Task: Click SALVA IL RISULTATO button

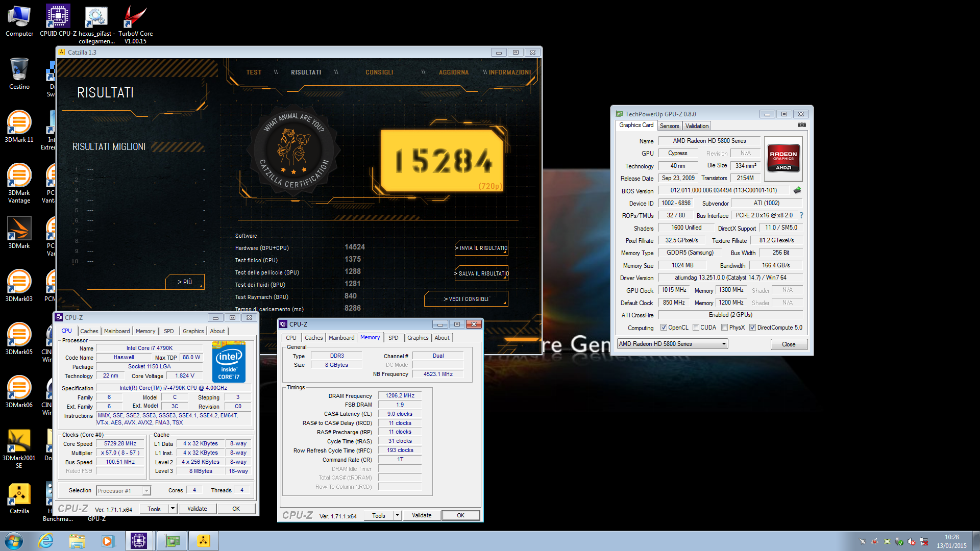Action: [481, 273]
